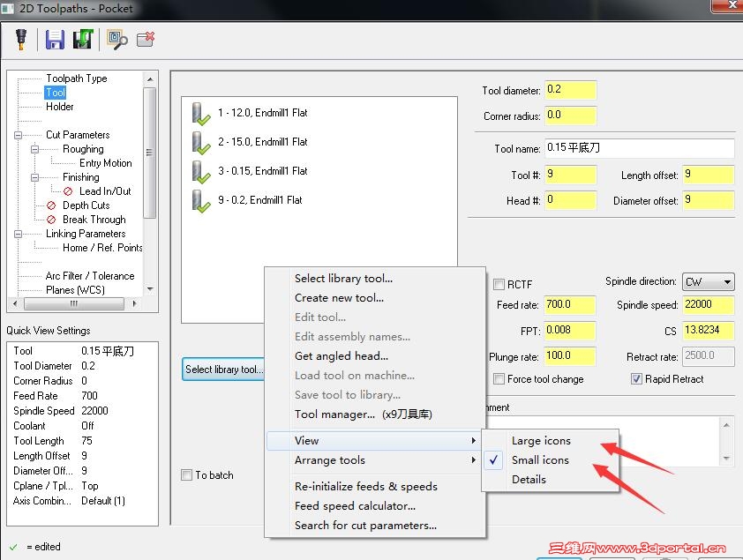
Task: Click the Tool name text field
Action: point(640,148)
